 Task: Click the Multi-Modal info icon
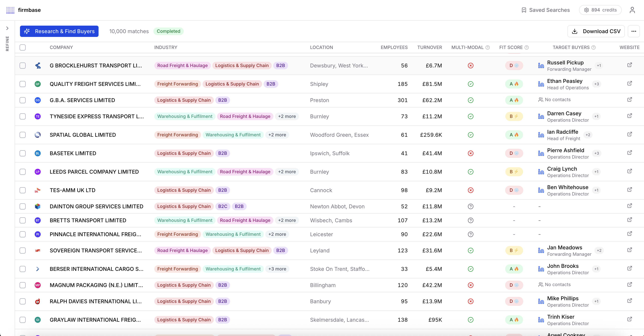[487, 47]
